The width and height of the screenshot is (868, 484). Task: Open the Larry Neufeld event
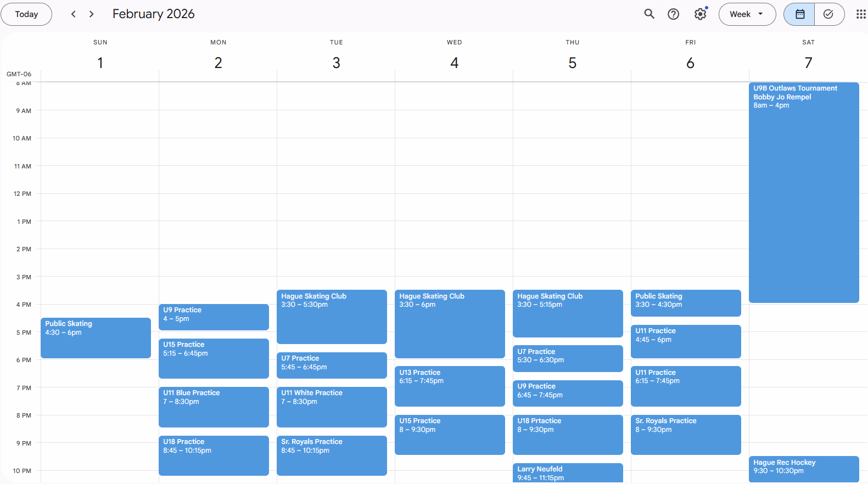(567, 472)
